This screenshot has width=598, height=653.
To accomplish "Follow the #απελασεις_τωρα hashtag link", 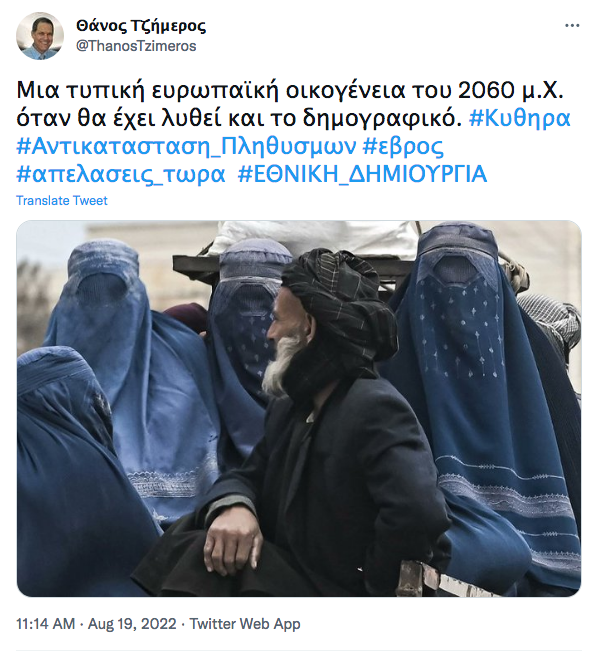I will click(x=121, y=174).
